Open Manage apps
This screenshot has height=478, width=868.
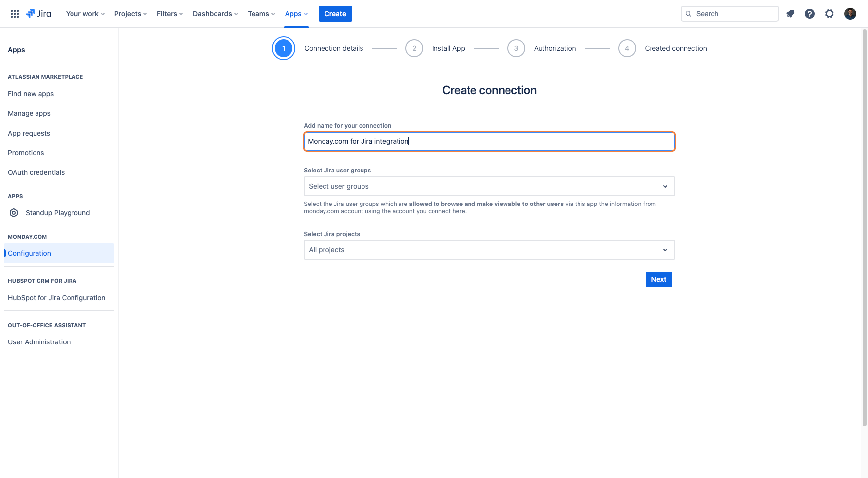point(29,113)
